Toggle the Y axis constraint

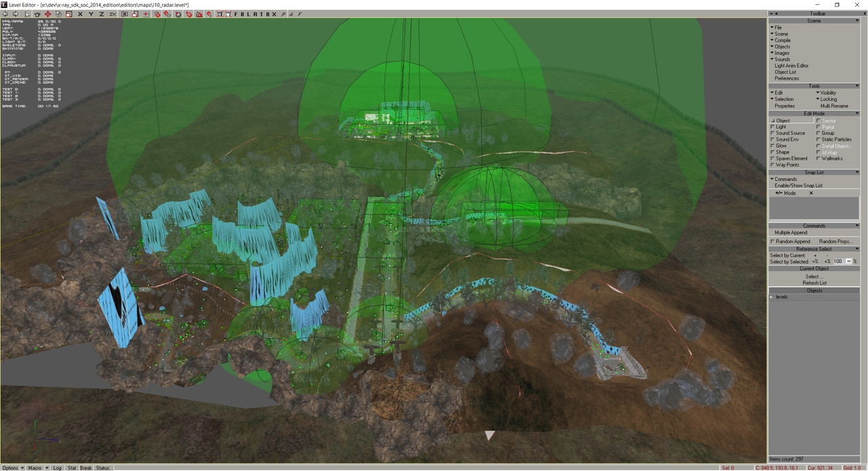(x=92, y=14)
